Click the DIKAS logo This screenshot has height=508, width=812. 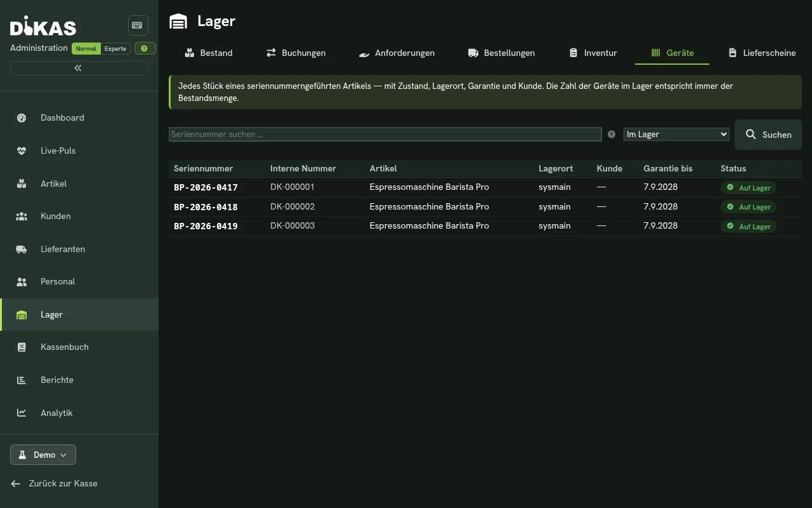(x=43, y=26)
